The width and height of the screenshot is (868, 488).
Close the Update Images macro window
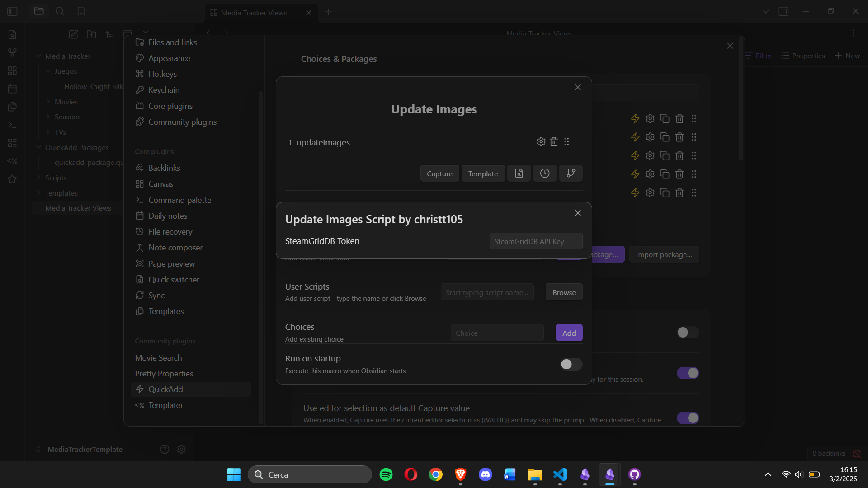578,87
